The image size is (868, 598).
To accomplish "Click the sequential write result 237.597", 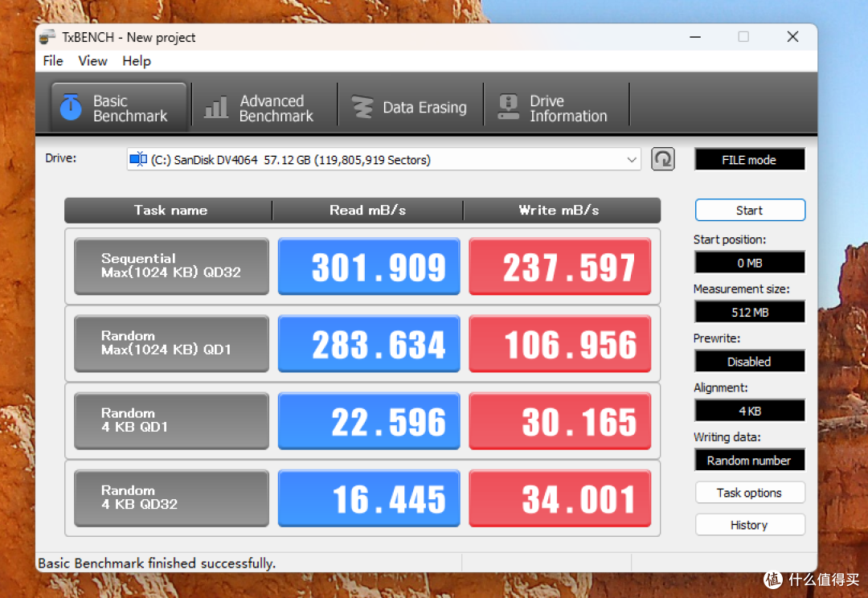I will point(559,266).
